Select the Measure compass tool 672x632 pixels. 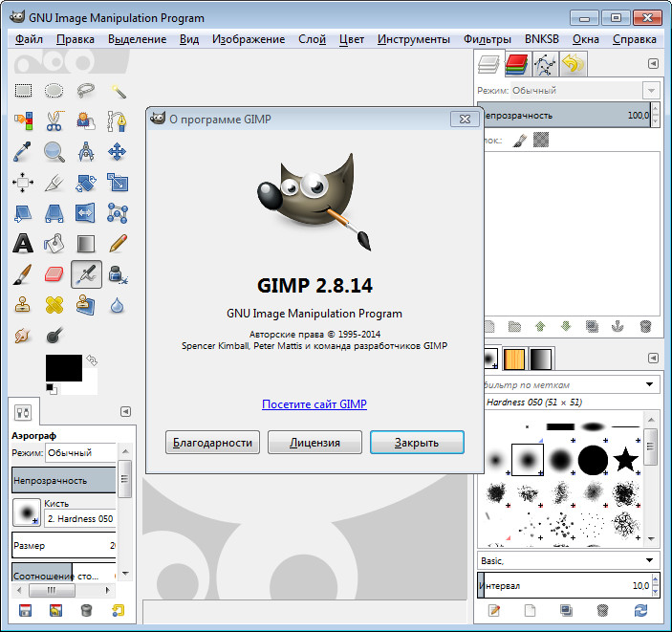86,152
